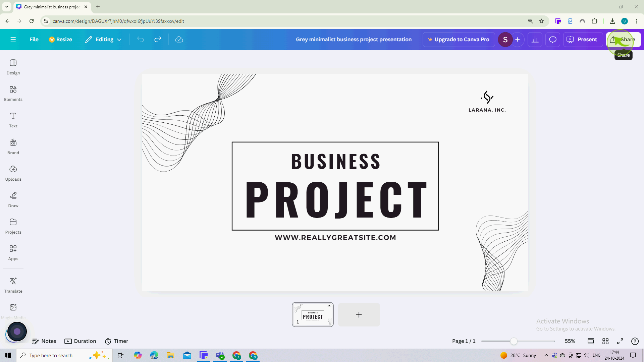Open the 55% zoom level menu
Viewport: 644px width, 362px height.
pyautogui.click(x=570, y=341)
